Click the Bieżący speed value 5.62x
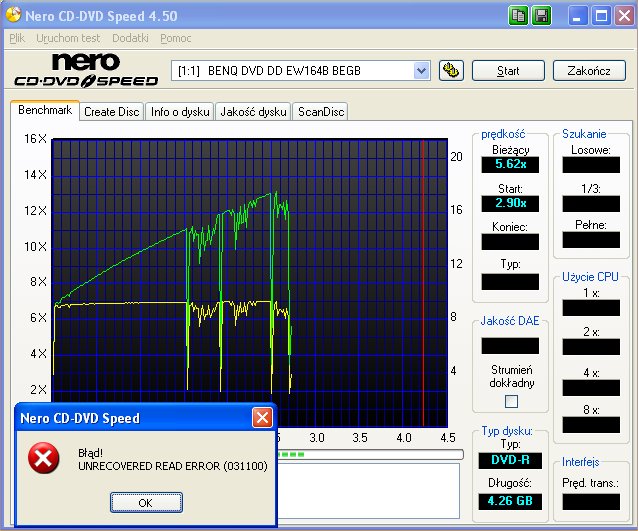The width and height of the screenshot is (638, 531). [510, 164]
